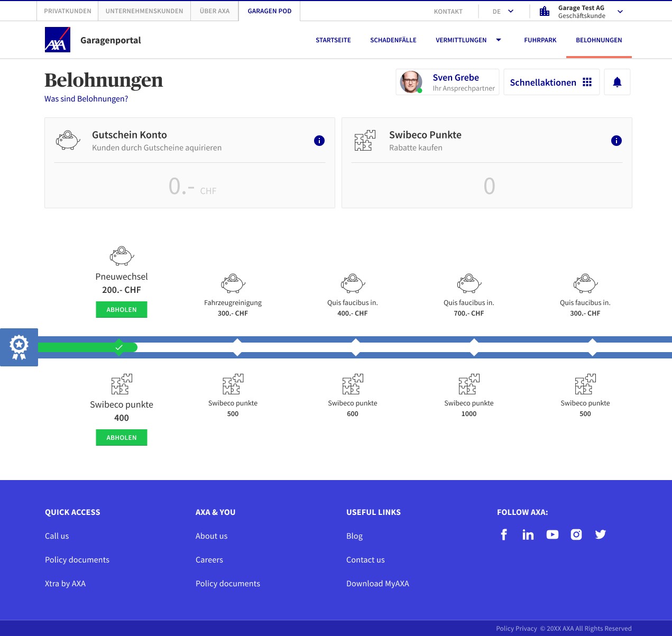
Task: Switch to Privatkunden tab
Action: [68, 11]
